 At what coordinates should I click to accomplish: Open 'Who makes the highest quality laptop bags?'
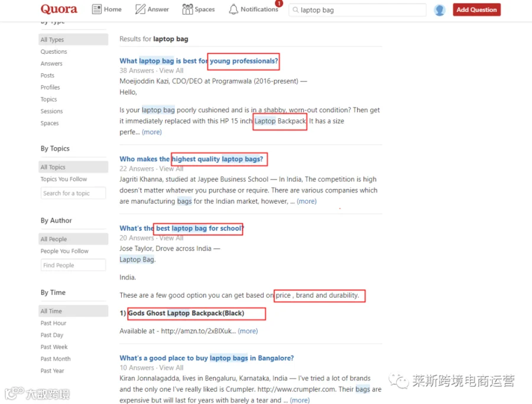(x=191, y=159)
